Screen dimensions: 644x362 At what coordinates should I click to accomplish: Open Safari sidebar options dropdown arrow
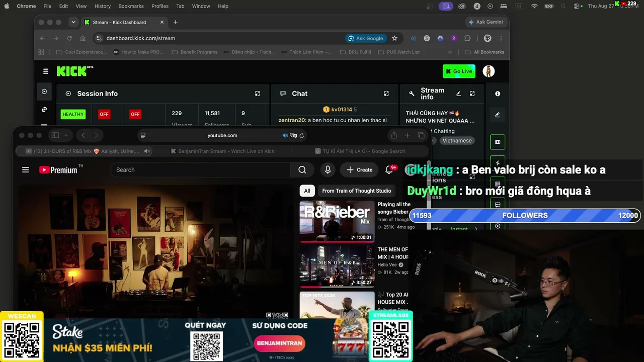pyautogui.click(x=66, y=135)
